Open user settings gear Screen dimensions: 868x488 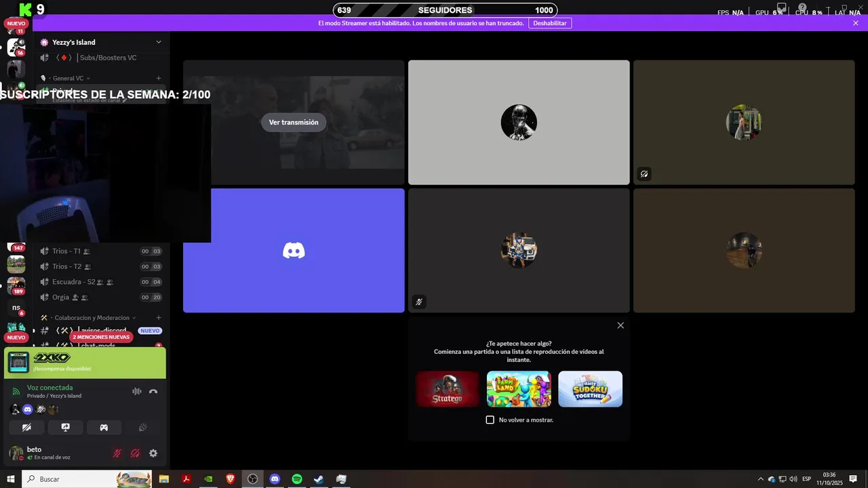(x=153, y=453)
